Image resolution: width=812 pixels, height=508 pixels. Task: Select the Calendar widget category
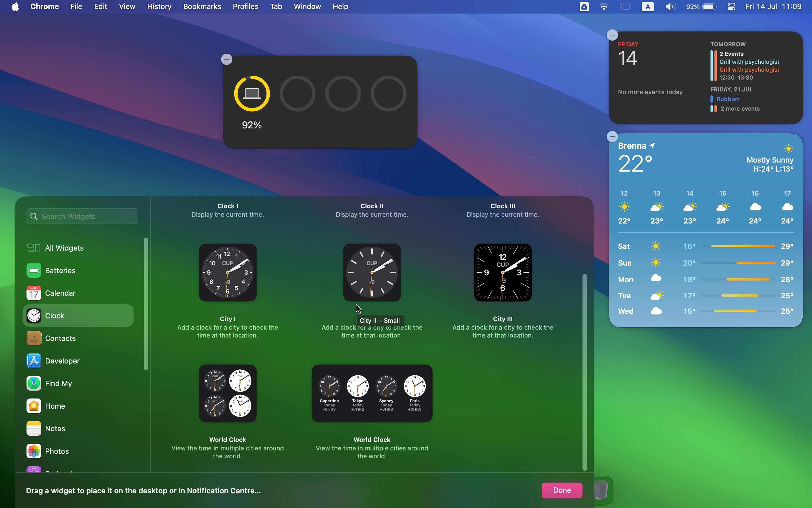pos(78,293)
